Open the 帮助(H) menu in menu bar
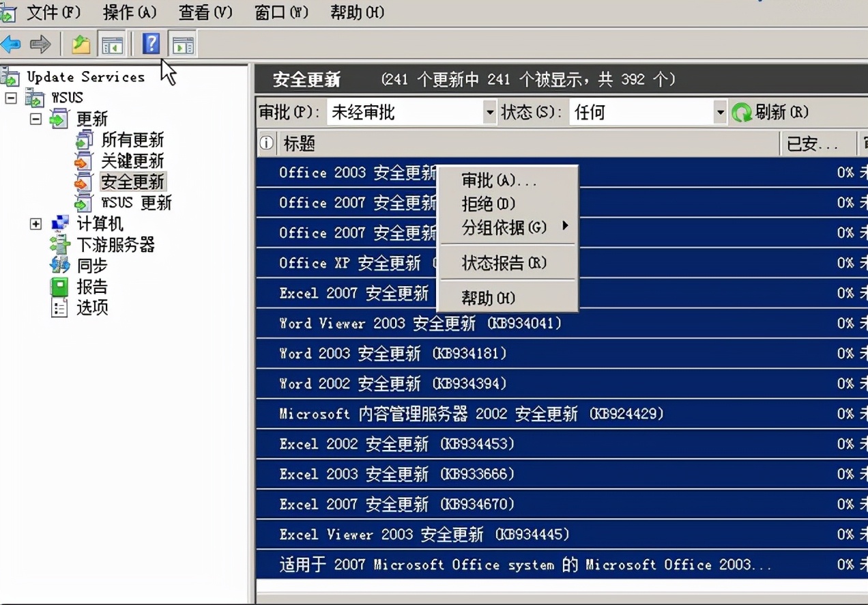 tap(357, 12)
